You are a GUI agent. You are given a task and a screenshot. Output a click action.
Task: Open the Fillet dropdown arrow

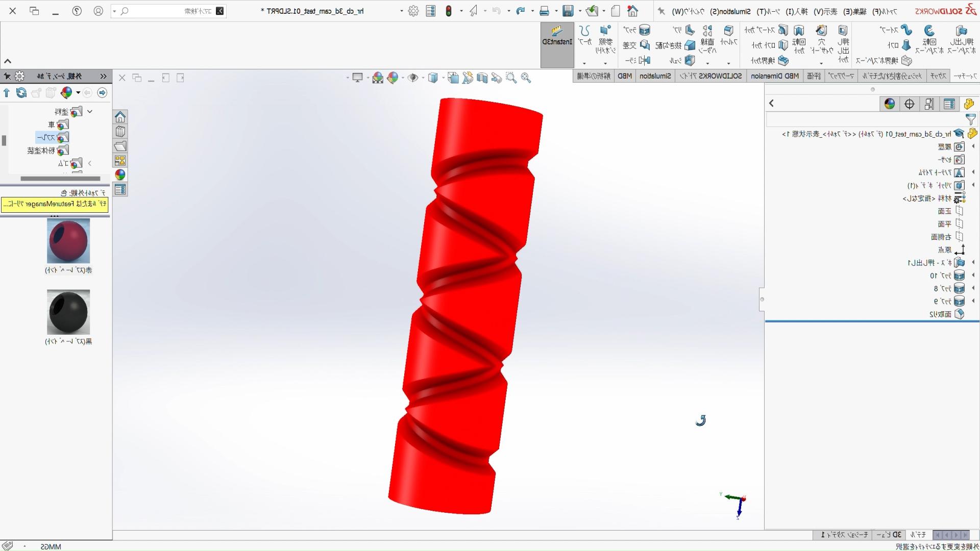pyautogui.click(x=728, y=64)
